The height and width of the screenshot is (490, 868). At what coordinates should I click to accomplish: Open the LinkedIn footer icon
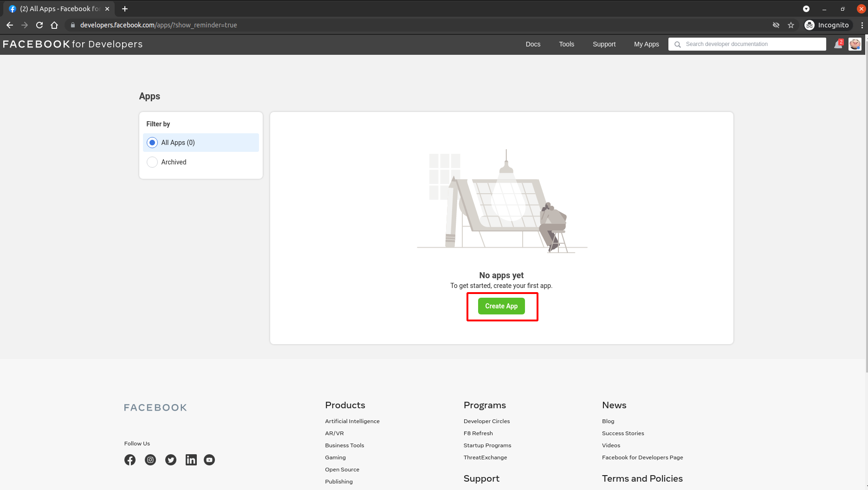click(x=191, y=460)
